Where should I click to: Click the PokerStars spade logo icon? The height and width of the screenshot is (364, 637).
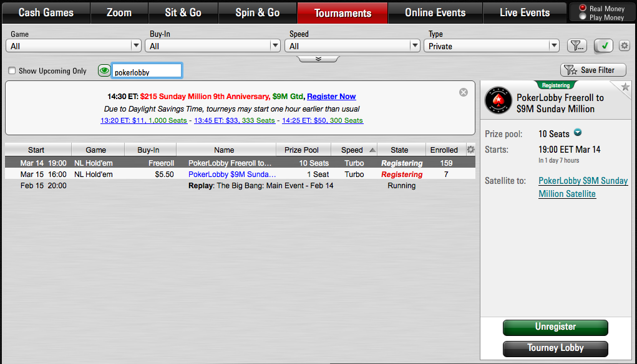pyautogui.click(x=498, y=100)
